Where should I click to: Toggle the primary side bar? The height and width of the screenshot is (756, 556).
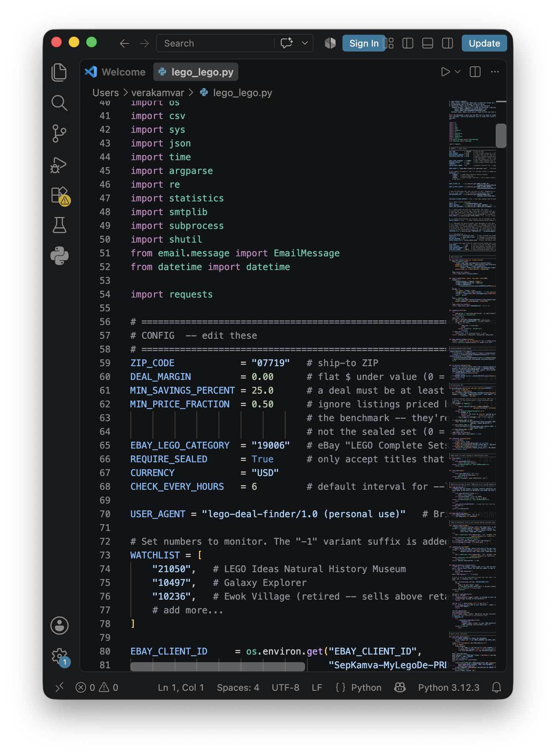click(x=408, y=43)
